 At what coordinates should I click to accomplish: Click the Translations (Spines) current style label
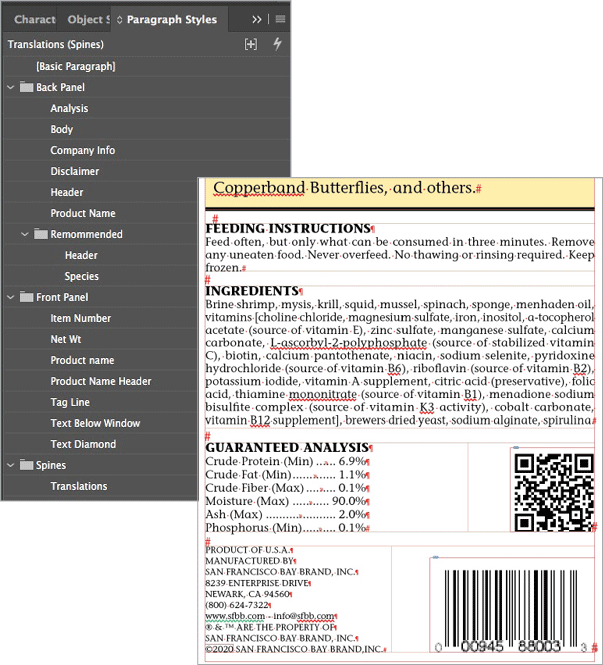56,44
